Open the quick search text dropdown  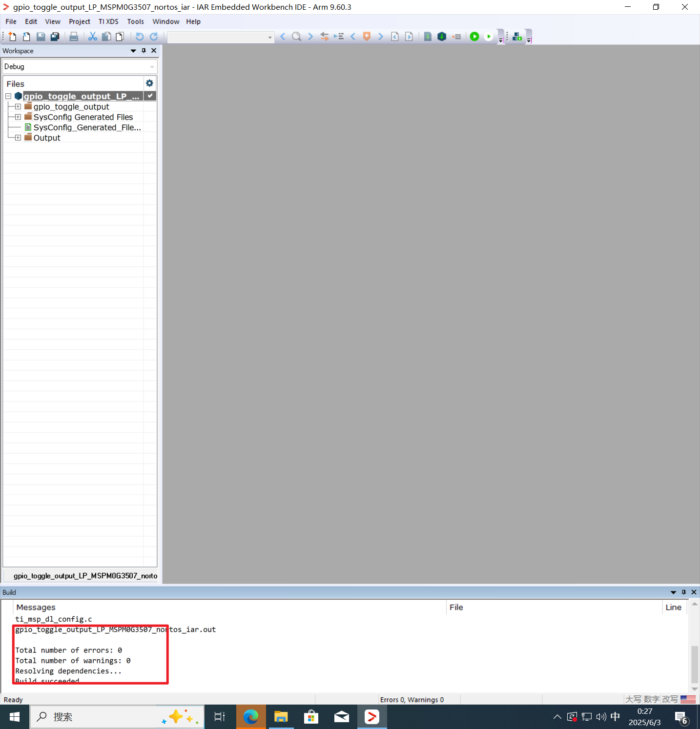pos(270,37)
